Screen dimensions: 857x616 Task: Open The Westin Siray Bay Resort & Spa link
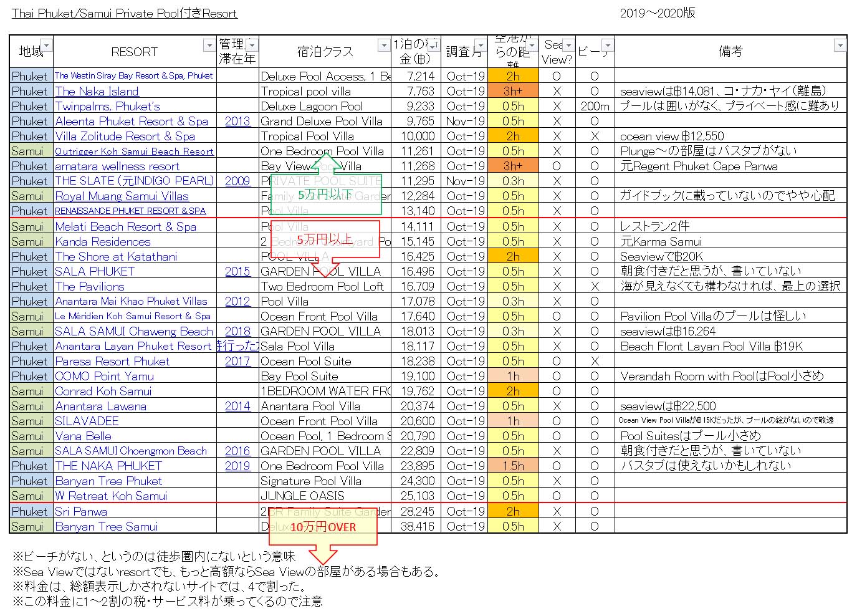point(134,75)
